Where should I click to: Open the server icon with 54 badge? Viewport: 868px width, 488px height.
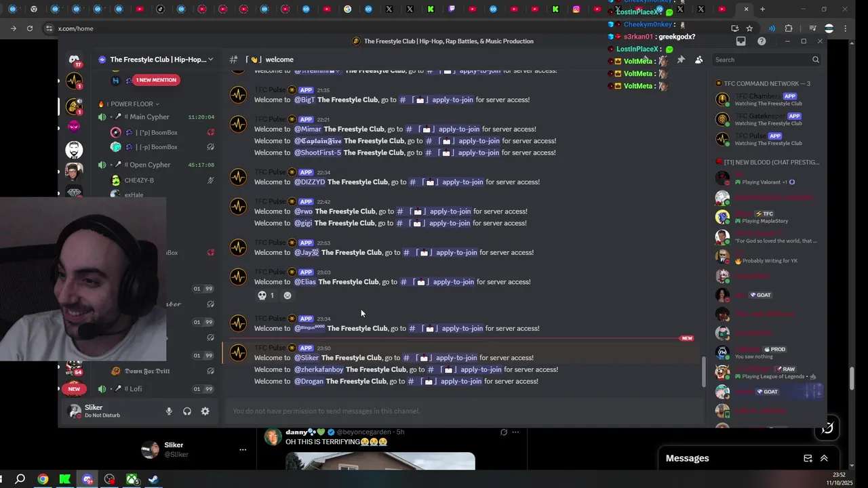[74, 369]
